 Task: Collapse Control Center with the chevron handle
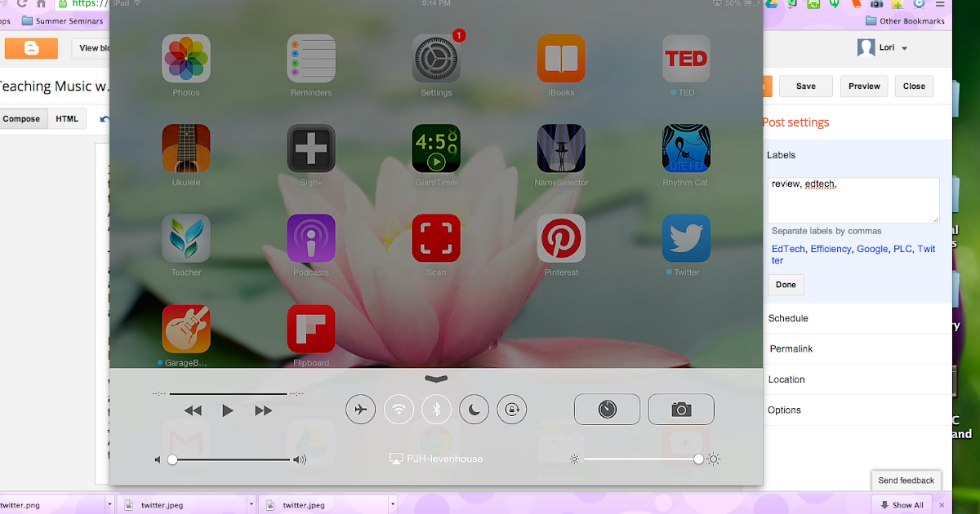click(436, 379)
